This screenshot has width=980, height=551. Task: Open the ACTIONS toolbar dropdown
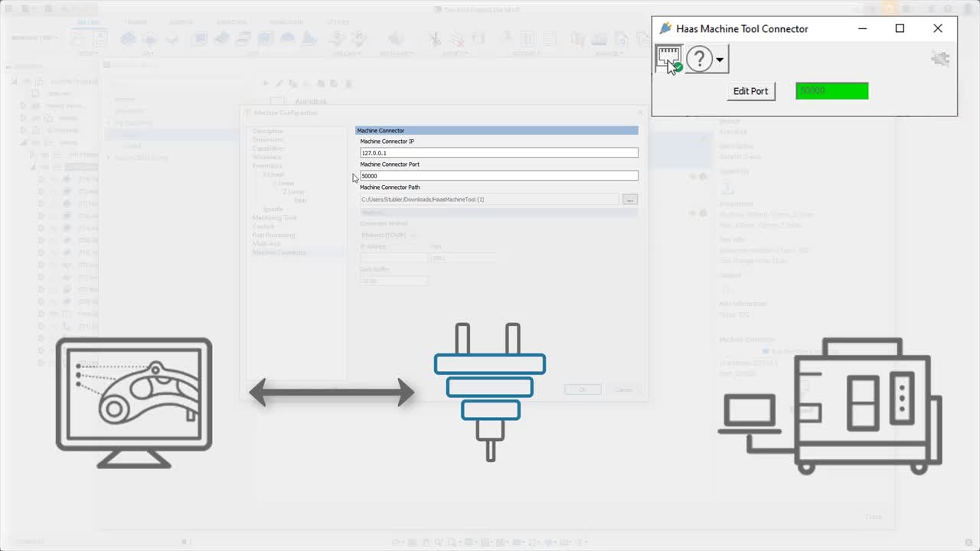pyautogui.click(x=526, y=54)
